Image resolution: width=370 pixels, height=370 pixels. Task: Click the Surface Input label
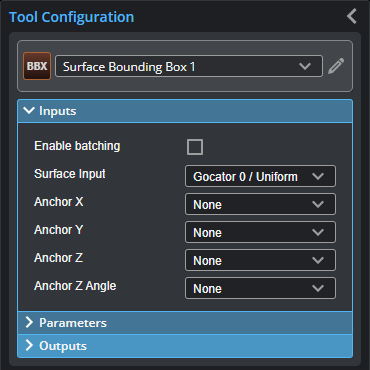[x=70, y=174]
